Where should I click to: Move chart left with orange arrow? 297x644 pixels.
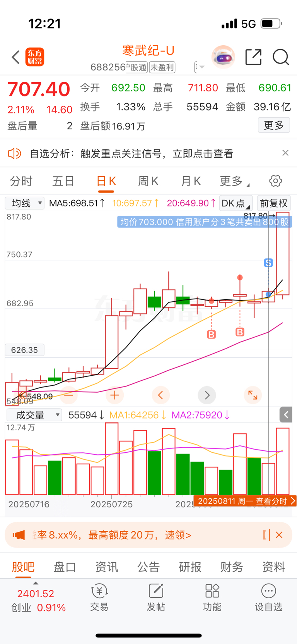[x=161, y=395]
